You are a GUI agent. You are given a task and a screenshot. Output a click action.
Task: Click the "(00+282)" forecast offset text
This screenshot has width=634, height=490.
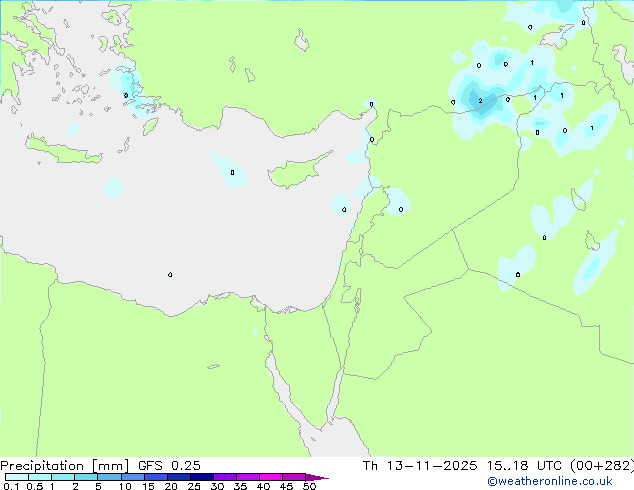point(602,466)
